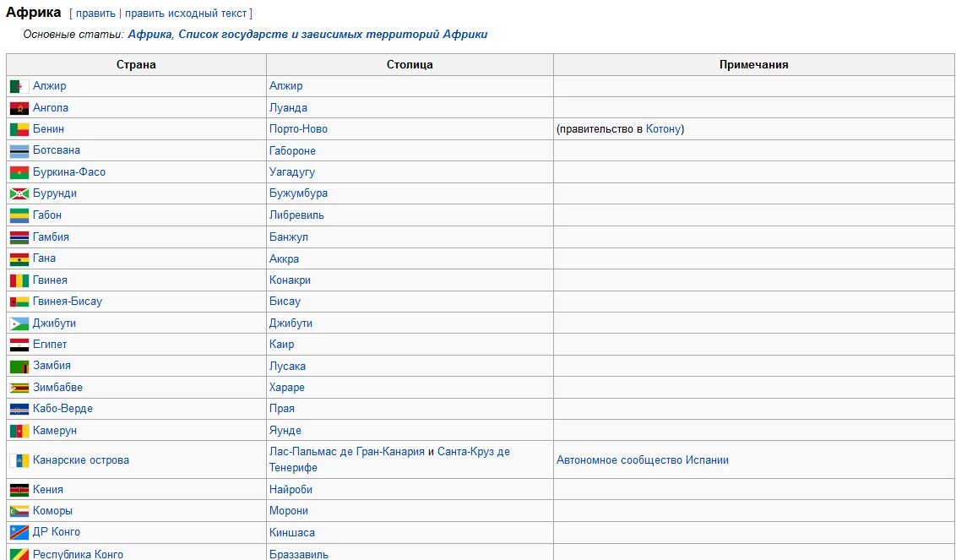Image resolution: width=956 pixels, height=560 pixels.
Task: Open capital link 'Габороне'
Action: (293, 150)
